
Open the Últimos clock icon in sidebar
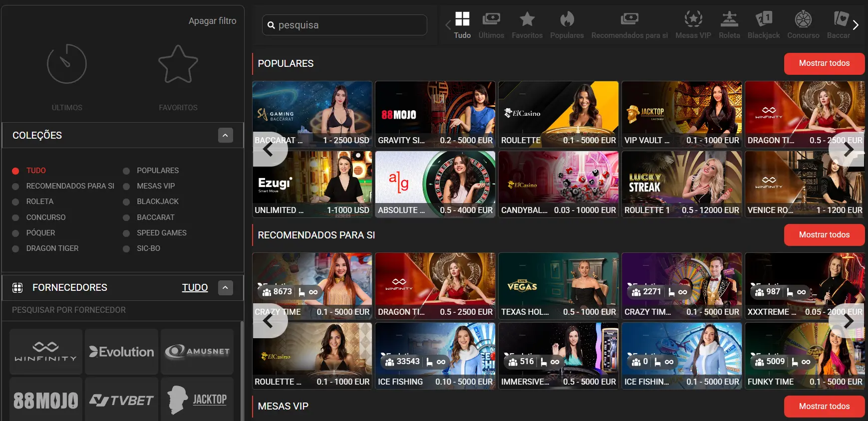67,64
